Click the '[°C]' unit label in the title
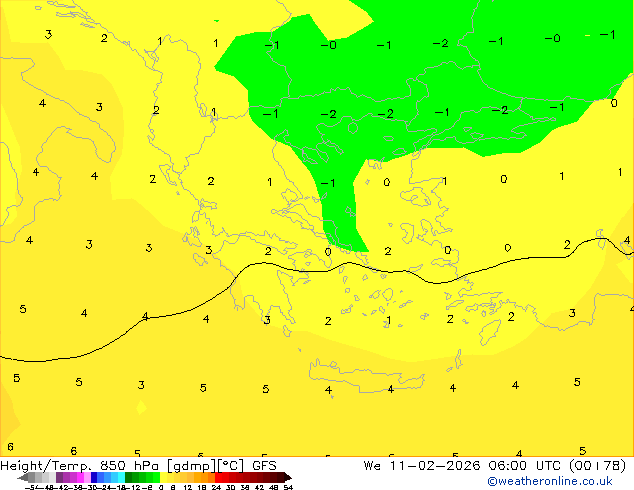 pyautogui.click(x=230, y=466)
